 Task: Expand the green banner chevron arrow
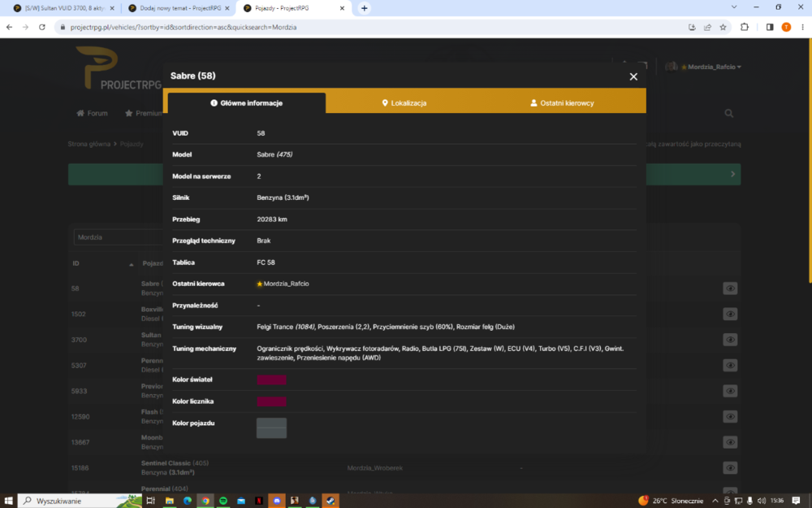click(x=732, y=174)
